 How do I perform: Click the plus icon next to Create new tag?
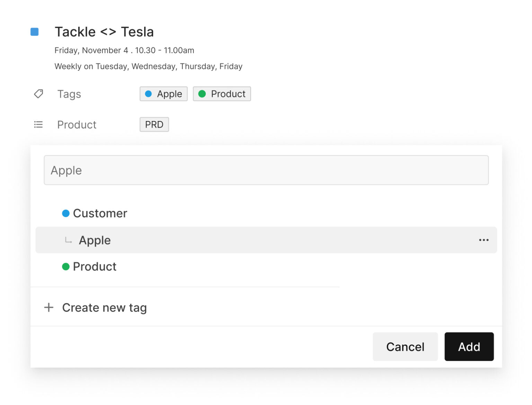coord(48,307)
